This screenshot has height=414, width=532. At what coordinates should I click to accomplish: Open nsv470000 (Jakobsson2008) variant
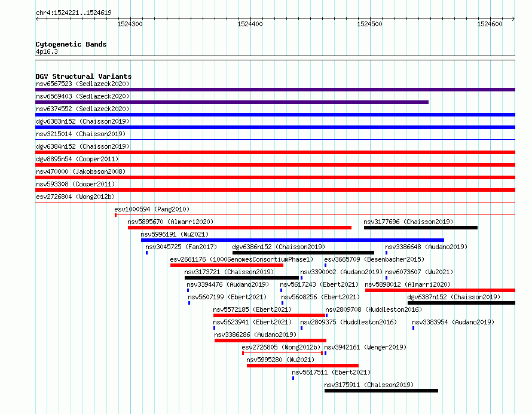(x=81, y=171)
